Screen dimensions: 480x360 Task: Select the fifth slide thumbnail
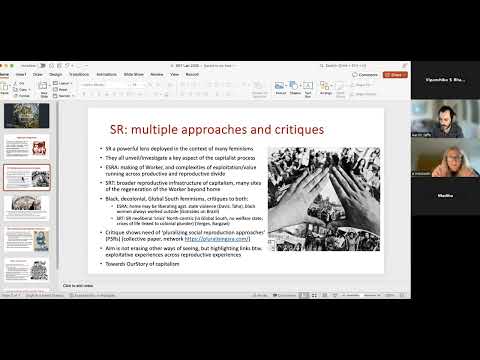[x=27, y=239]
